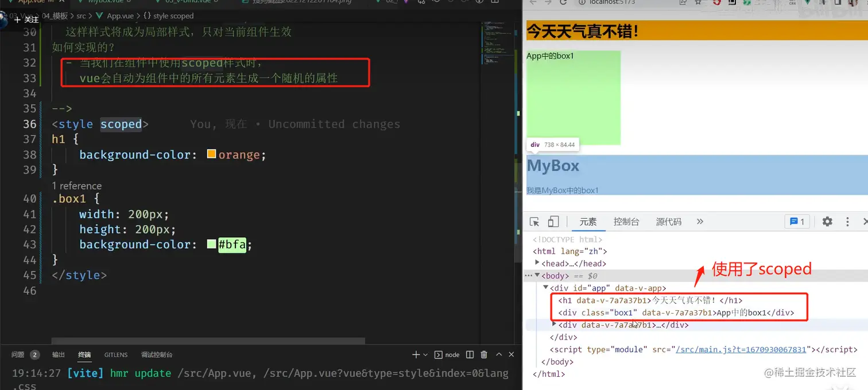Click the share page icon in address bar
868x390 pixels.
click(683, 3)
